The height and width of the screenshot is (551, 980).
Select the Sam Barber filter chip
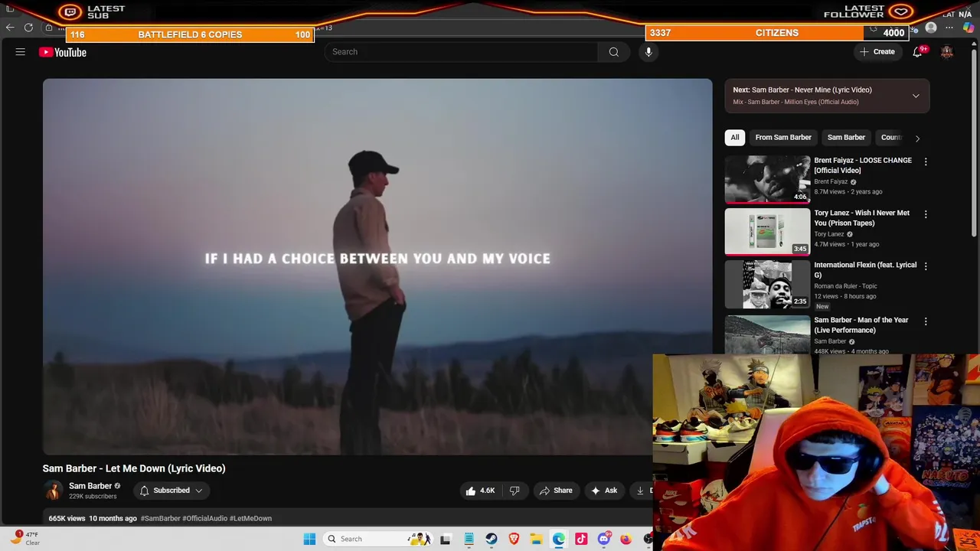[x=846, y=138]
